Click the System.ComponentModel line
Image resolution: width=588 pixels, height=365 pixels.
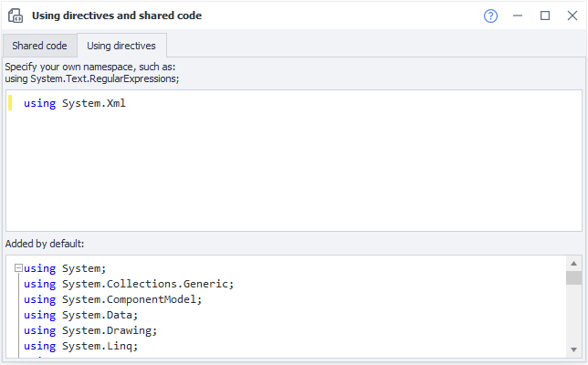click(111, 299)
